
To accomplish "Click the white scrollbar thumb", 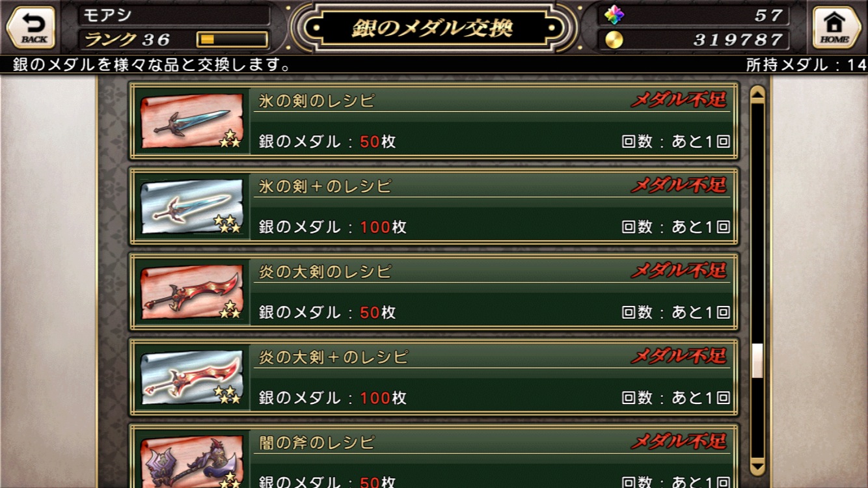I will coord(757,361).
